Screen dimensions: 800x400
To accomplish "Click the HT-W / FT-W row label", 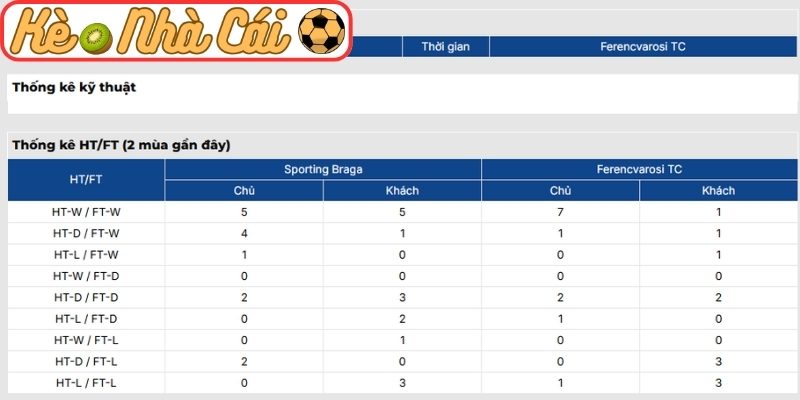I will click(x=86, y=212).
